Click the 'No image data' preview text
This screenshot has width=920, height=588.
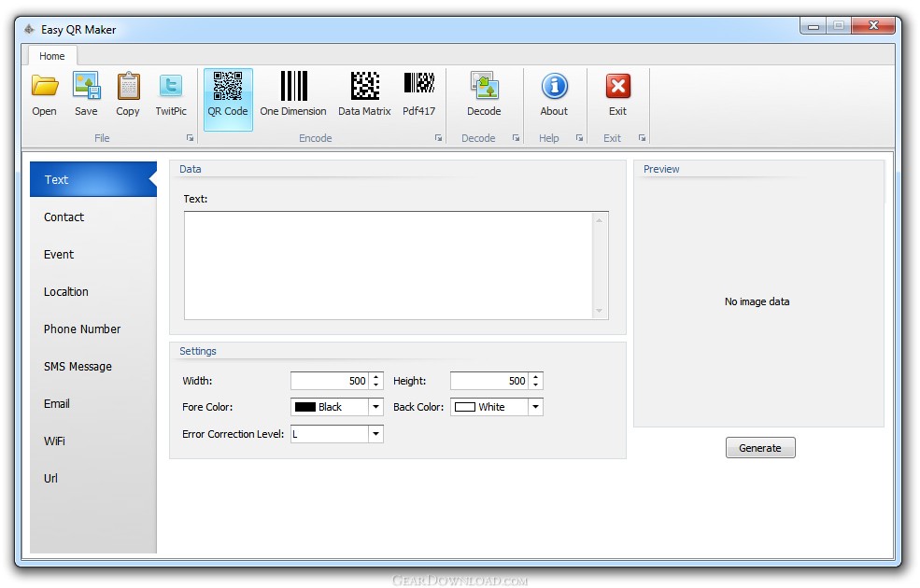tap(757, 301)
